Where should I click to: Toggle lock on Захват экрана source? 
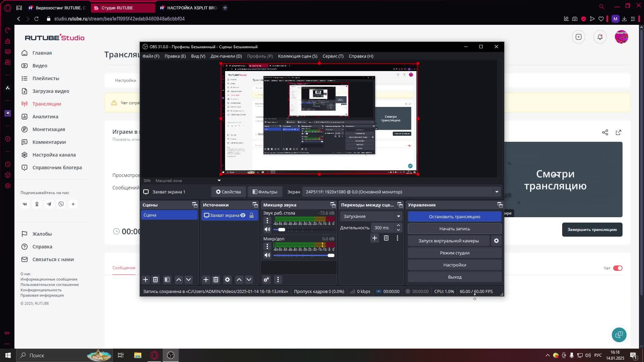tap(252, 215)
